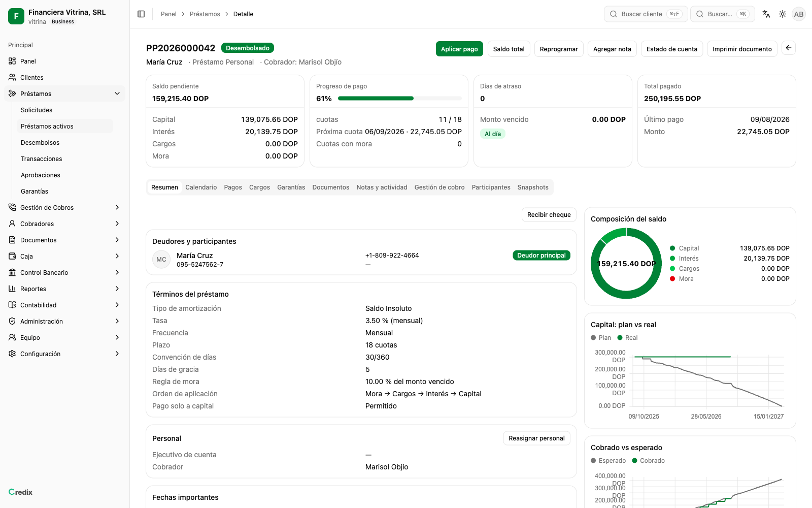Click the Capital legend dot in Composición

(672, 248)
